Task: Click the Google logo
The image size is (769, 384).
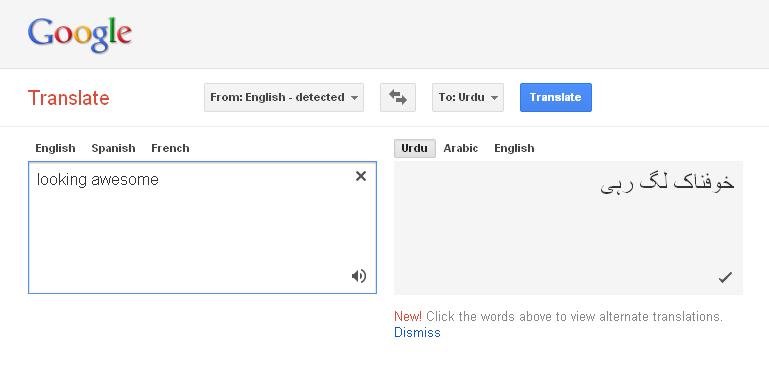Action: [x=79, y=35]
